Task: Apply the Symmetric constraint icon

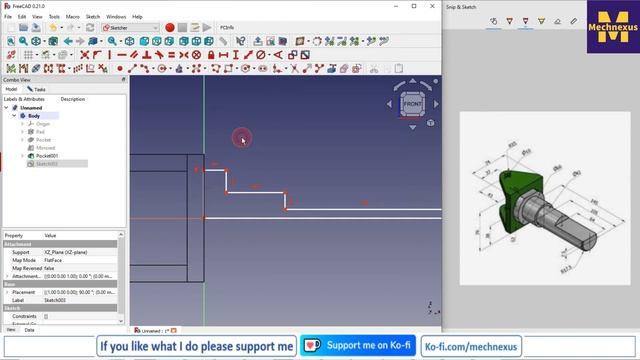Action: [184, 55]
